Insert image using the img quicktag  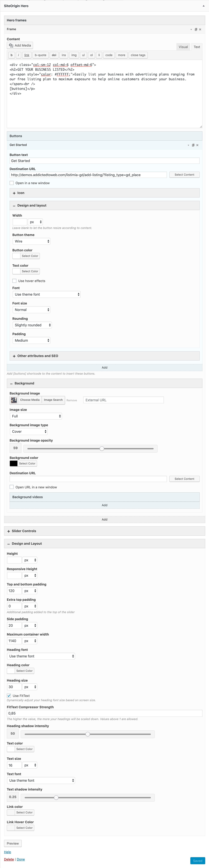(74, 55)
